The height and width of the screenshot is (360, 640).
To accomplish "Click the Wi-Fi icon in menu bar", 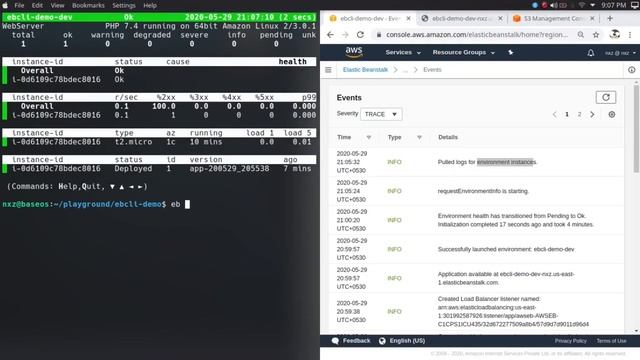I will 581,5.
